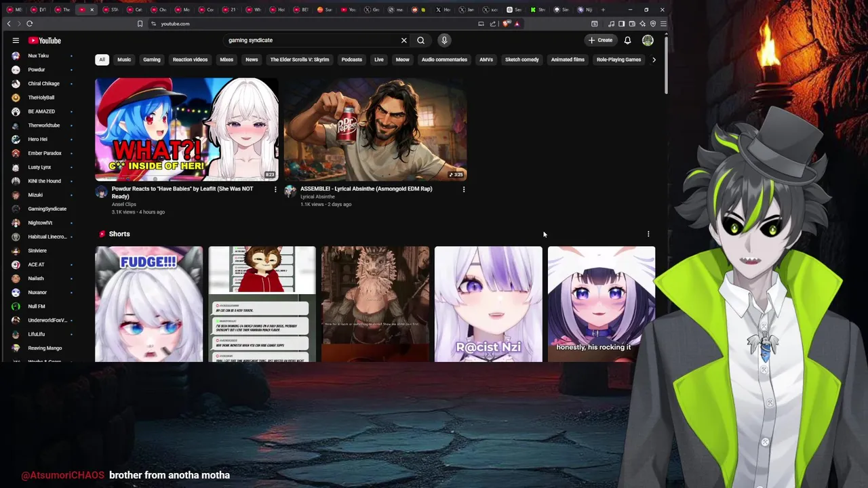The height and width of the screenshot is (488, 868).
Task: Select the All filter chip
Action: pos(102,60)
